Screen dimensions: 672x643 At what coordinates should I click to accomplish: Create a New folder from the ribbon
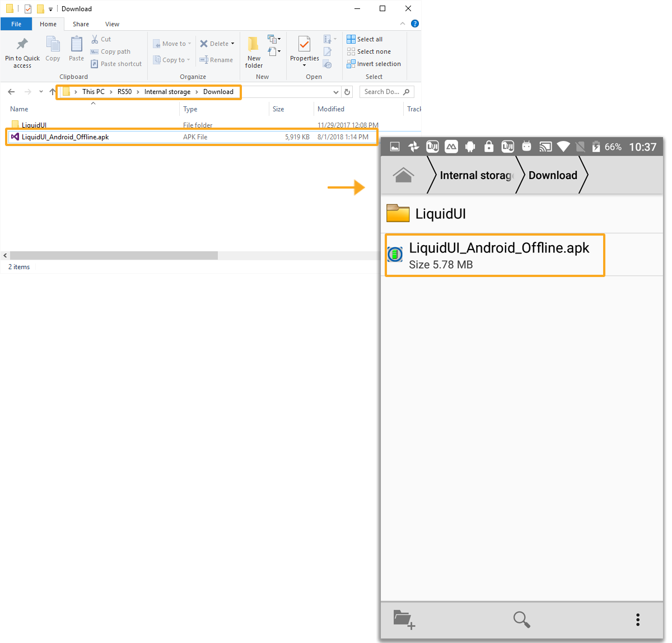pyautogui.click(x=254, y=52)
